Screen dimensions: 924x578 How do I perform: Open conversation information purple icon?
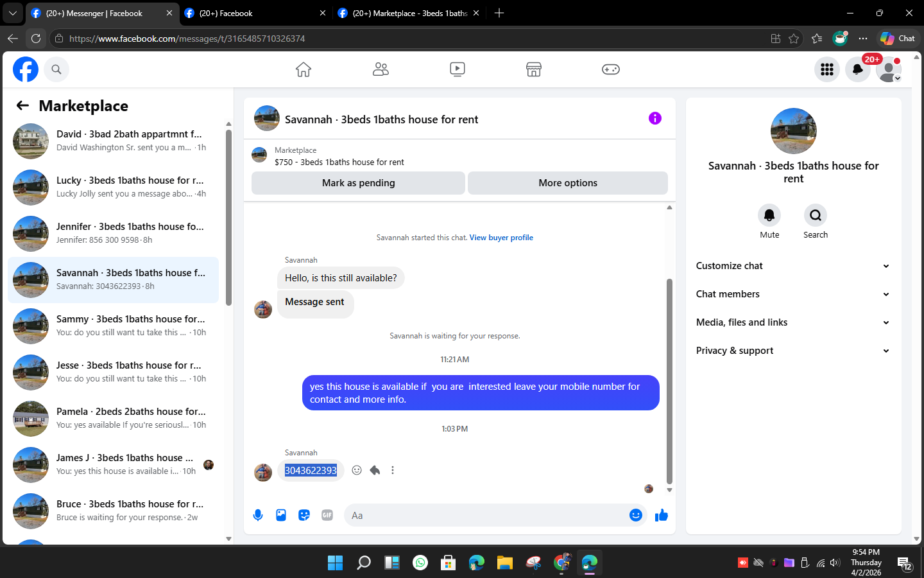pos(654,118)
